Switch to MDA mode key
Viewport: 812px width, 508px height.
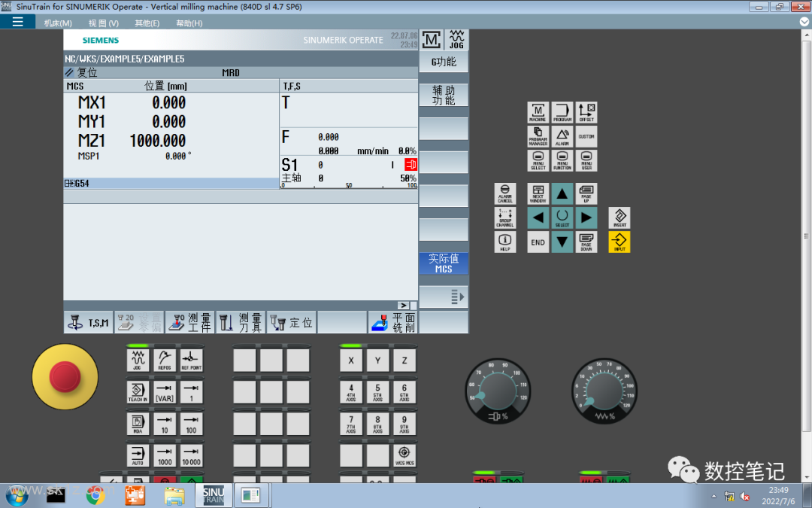pos(138,424)
